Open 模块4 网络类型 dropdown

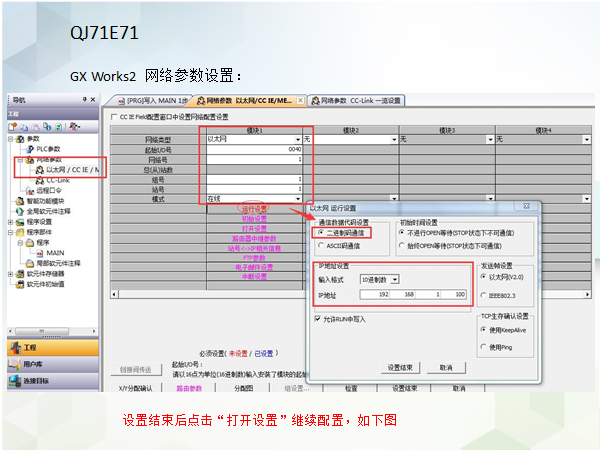(x=587, y=140)
